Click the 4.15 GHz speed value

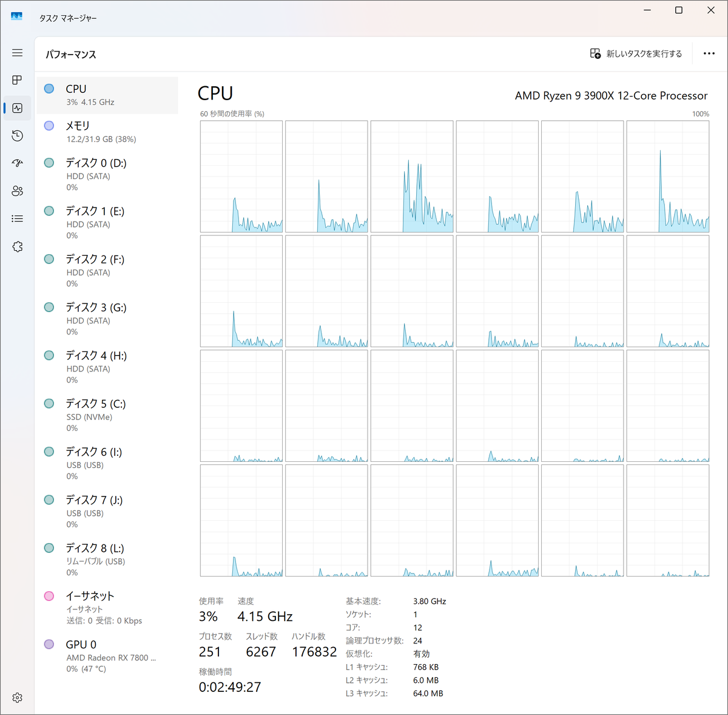[265, 617]
